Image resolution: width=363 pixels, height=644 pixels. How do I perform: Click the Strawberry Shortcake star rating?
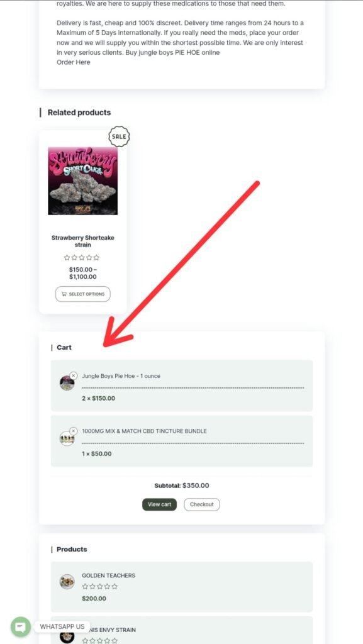(x=82, y=258)
